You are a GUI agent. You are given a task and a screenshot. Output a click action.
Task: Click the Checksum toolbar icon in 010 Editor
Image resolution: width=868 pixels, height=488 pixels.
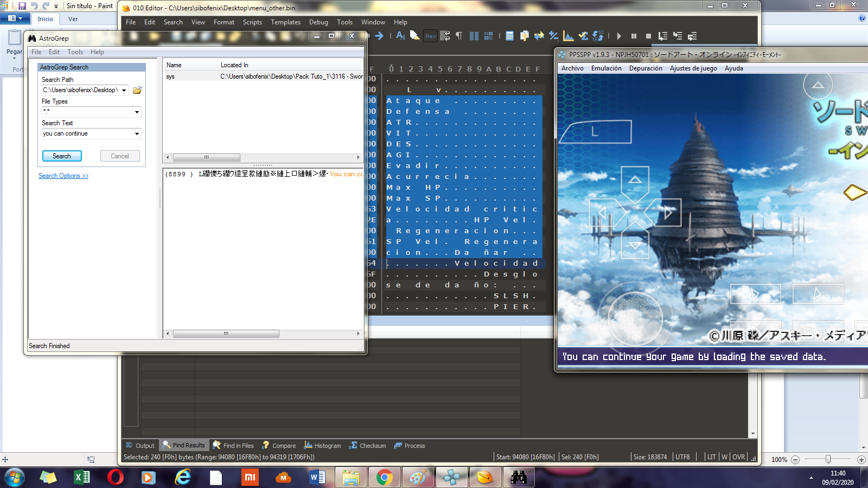click(x=583, y=36)
